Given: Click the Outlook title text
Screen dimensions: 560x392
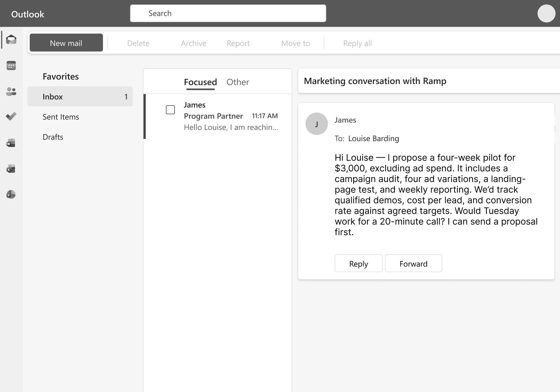Looking at the screenshot, I should (x=27, y=14).
